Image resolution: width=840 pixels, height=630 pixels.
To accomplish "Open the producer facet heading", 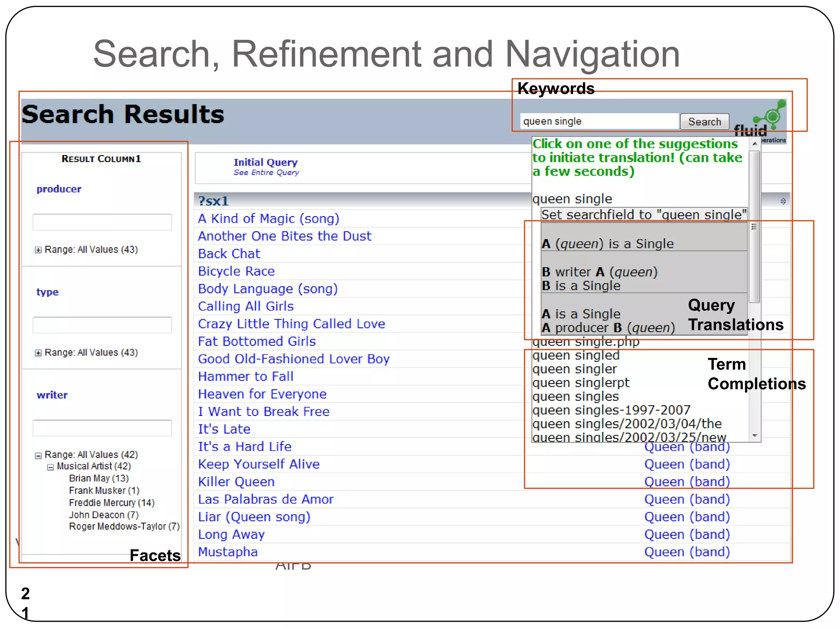I will click(59, 189).
